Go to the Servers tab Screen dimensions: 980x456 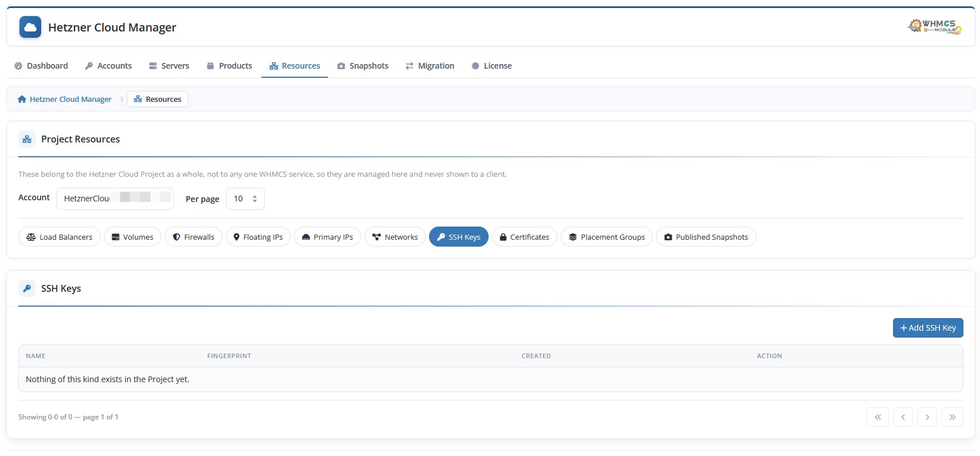[x=169, y=66]
